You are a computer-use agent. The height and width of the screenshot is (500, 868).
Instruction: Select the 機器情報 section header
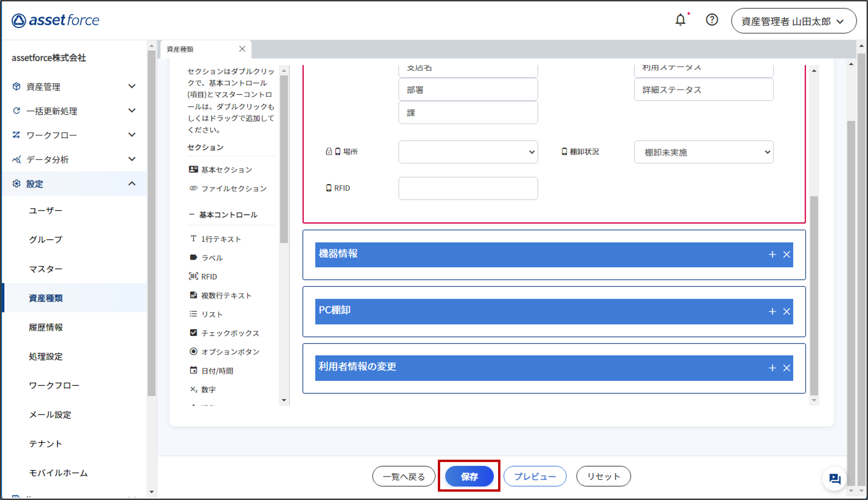[x=554, y=254]
